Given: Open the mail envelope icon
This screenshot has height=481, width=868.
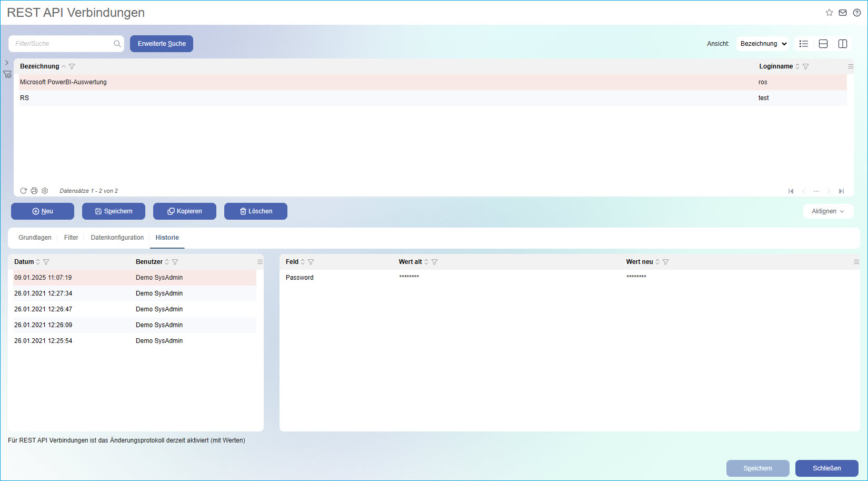Looking at the screenshot, I should (843, 13).
